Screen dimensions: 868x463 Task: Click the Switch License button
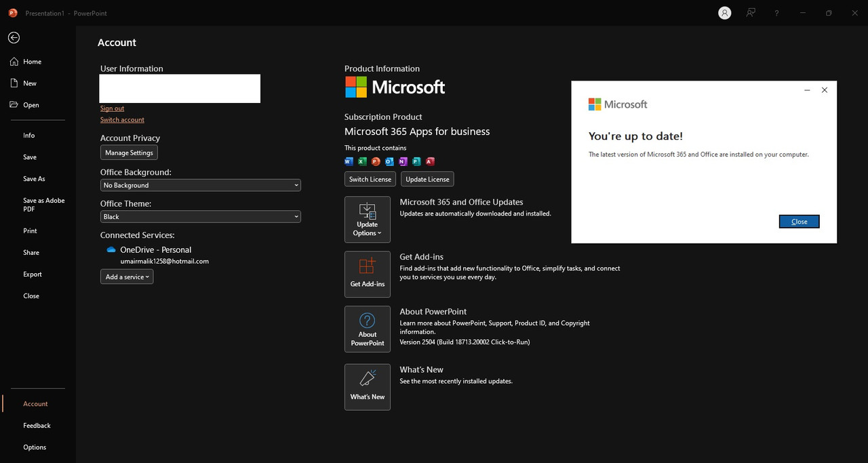tap(370, 179)
